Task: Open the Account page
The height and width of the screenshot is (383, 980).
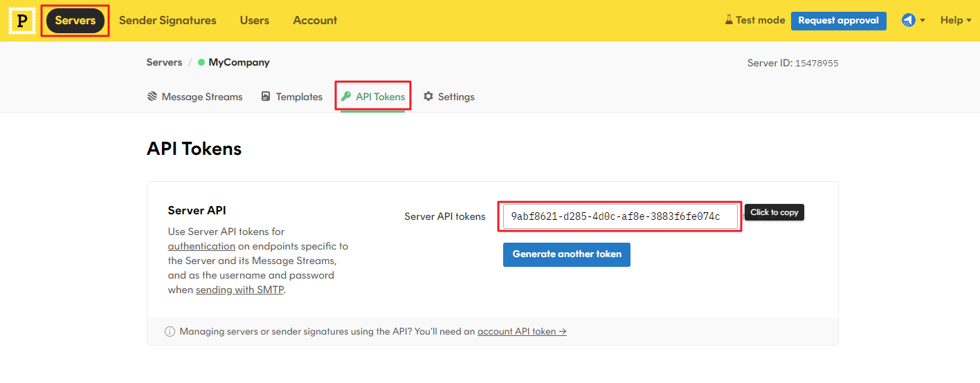Action: pyautogui.click(x=315, y=21)
